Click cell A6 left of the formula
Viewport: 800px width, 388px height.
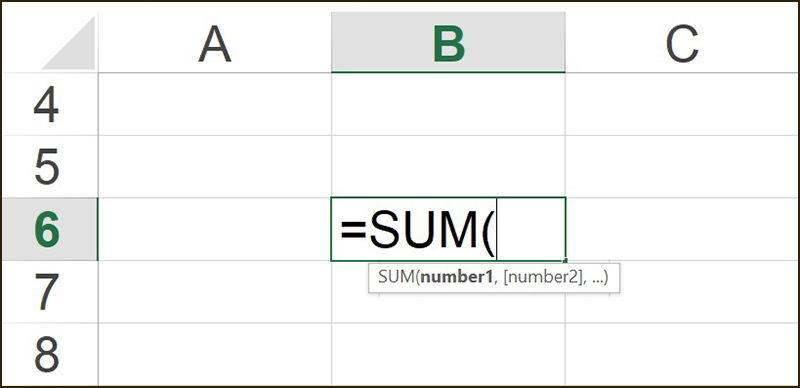[x=215, y=229]
